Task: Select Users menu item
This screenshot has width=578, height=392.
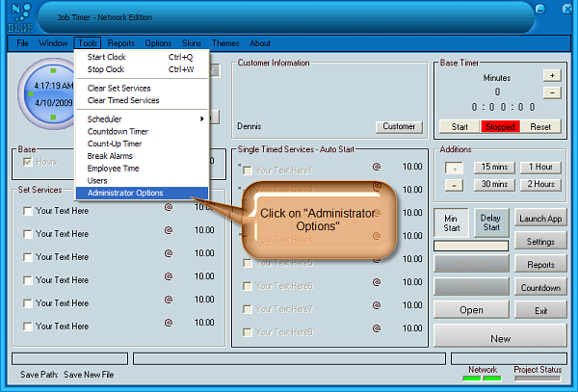Action: (143, 180)
